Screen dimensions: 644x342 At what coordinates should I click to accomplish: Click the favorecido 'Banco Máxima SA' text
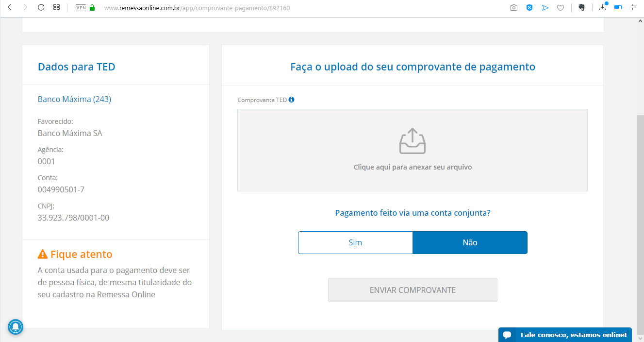[70, 133]
